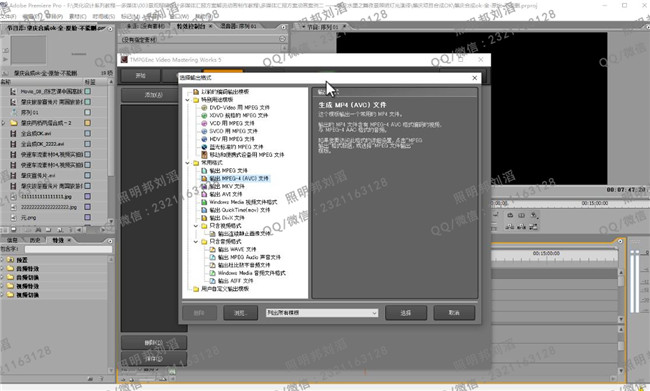Collapse the 只含音频格式 subfolder
650x391 pixels.
pyautogui.click(x=196, y=242)
